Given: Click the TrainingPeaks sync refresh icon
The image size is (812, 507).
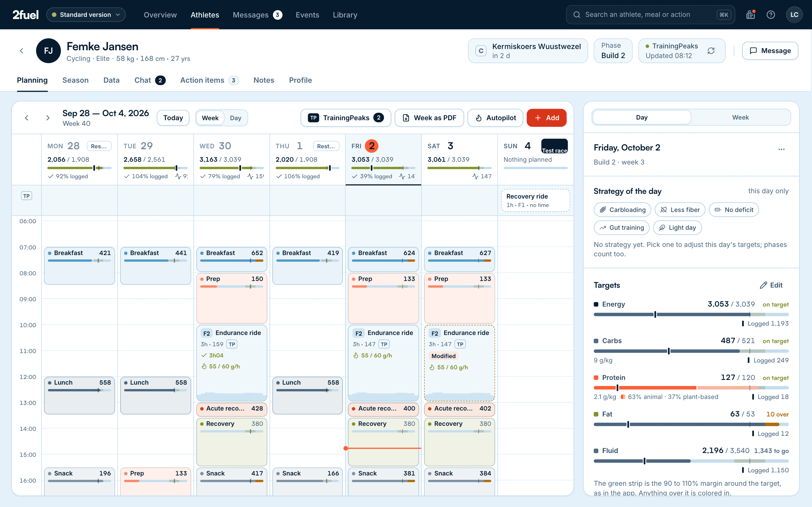Looking at the screenshot, I should (711, 51).
